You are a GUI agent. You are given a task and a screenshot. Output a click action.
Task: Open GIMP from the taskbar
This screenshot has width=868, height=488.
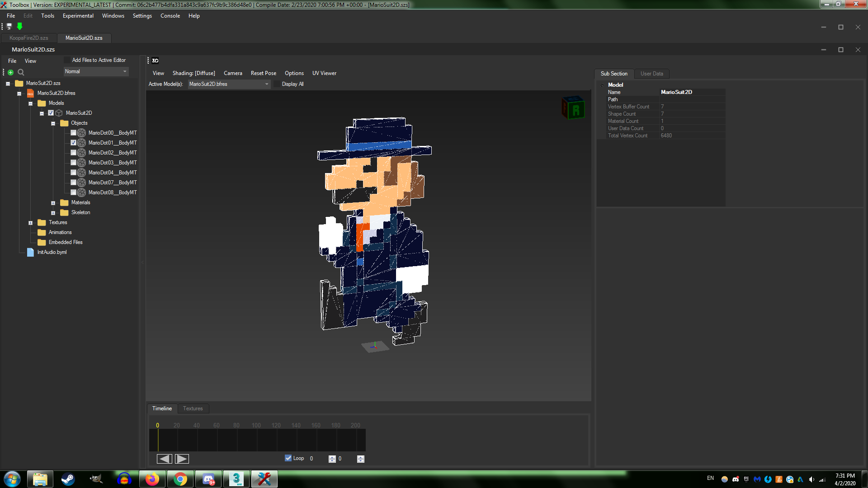[96, 479]
